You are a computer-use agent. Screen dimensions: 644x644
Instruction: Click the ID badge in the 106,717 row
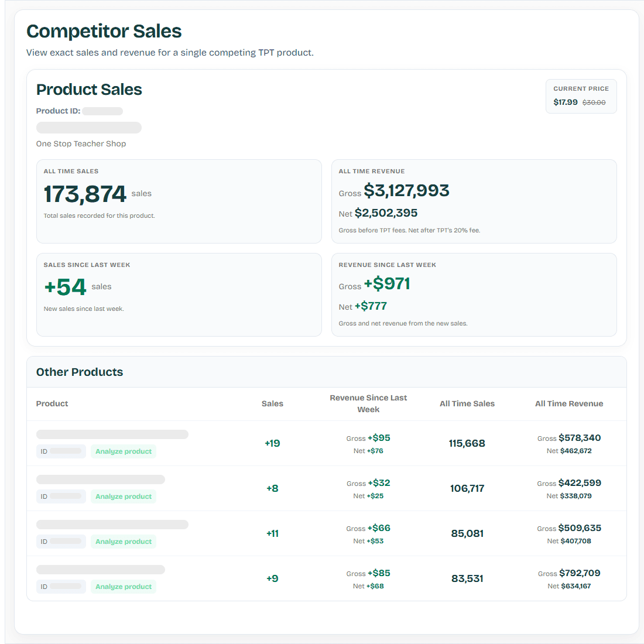[x=61, y=496]
